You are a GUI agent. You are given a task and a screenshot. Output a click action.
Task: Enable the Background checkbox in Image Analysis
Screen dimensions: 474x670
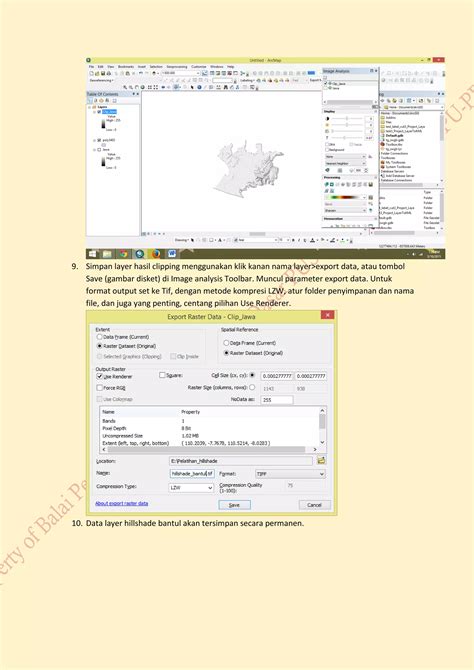click(x=327, y=150)
